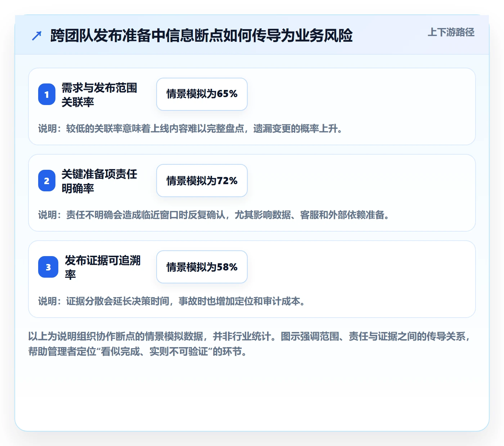
Task: Click the 上下游路径 label in the header
Action: click(x=451, y=32)
